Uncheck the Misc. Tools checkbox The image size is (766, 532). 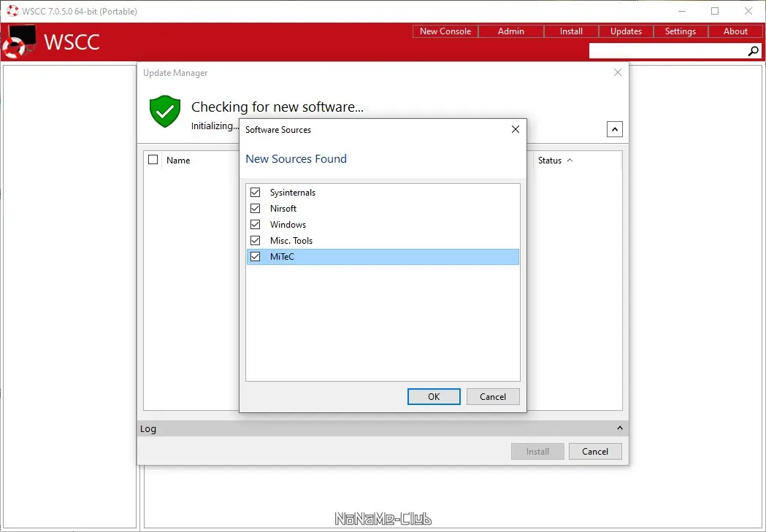255,241
